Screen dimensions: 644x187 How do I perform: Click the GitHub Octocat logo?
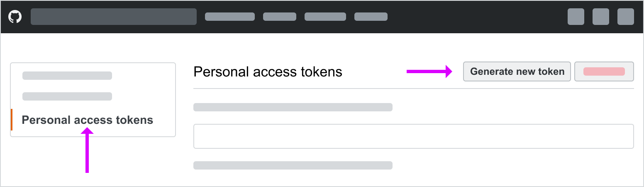[x=15, y=17]
